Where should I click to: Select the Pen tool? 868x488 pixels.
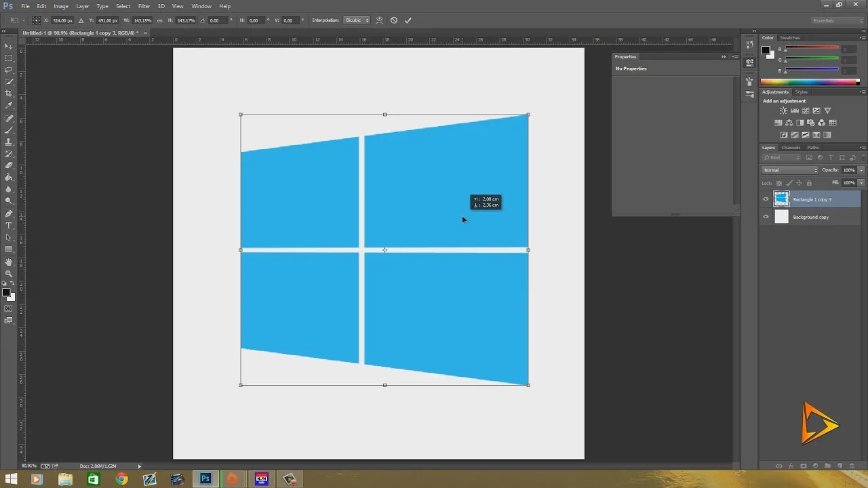(x=9, y=213)
